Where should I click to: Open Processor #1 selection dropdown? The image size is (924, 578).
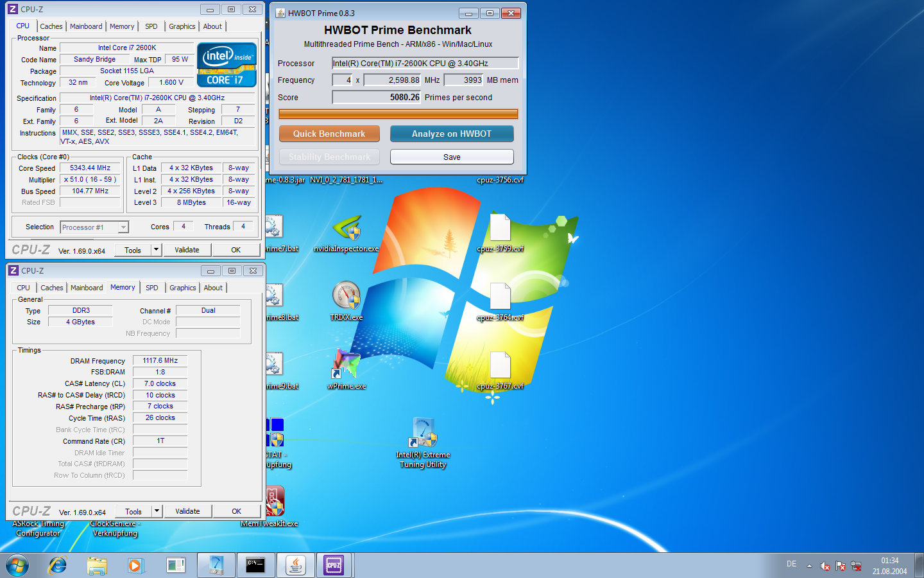coord(94,227)
